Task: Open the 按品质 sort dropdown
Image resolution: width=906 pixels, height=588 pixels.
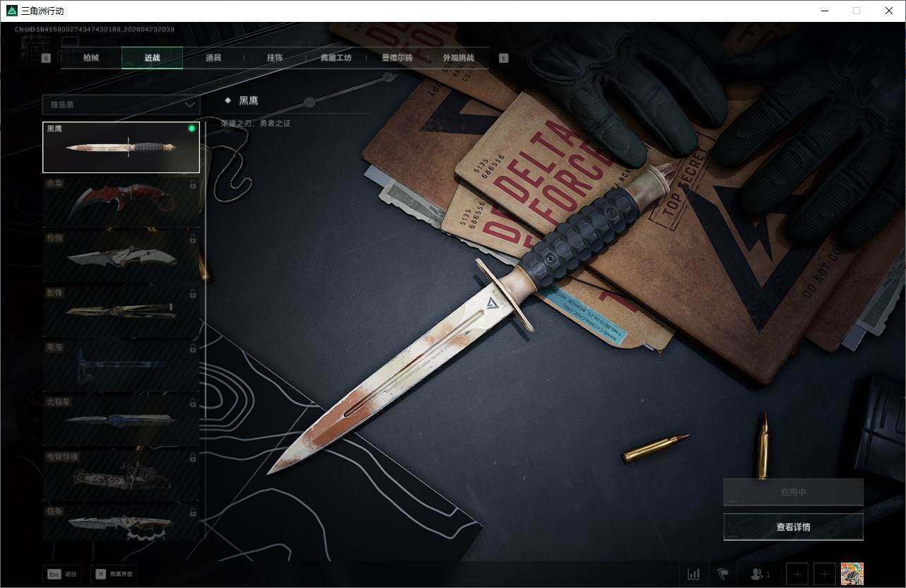Action: (x=121, y=105)
